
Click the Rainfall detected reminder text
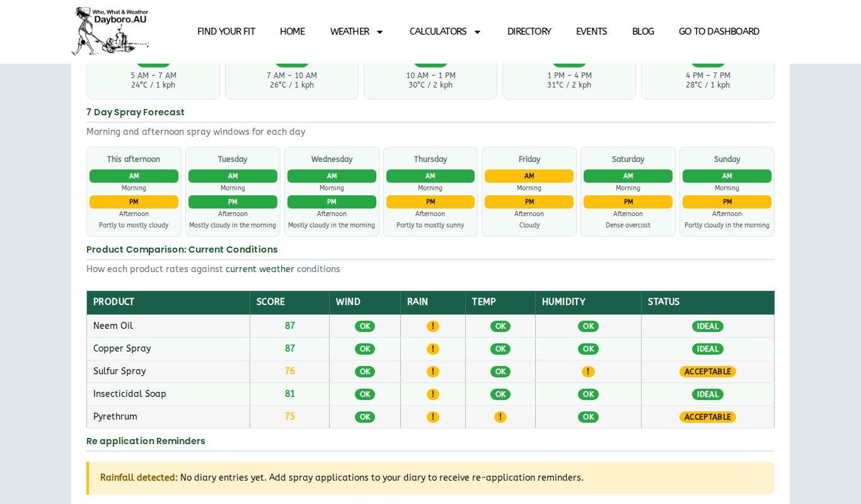click(x=342, y=478)
